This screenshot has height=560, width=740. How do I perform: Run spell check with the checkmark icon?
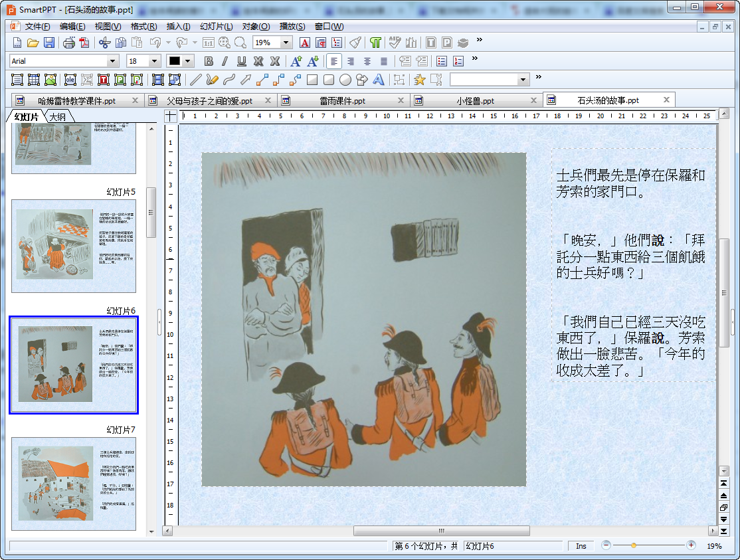click(395, 43)
